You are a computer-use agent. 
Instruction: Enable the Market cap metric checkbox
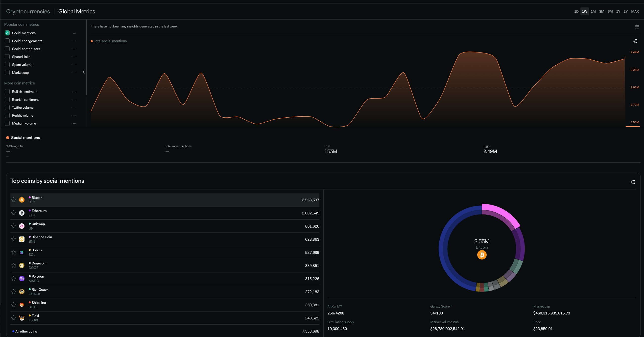[x=7, y=73]
